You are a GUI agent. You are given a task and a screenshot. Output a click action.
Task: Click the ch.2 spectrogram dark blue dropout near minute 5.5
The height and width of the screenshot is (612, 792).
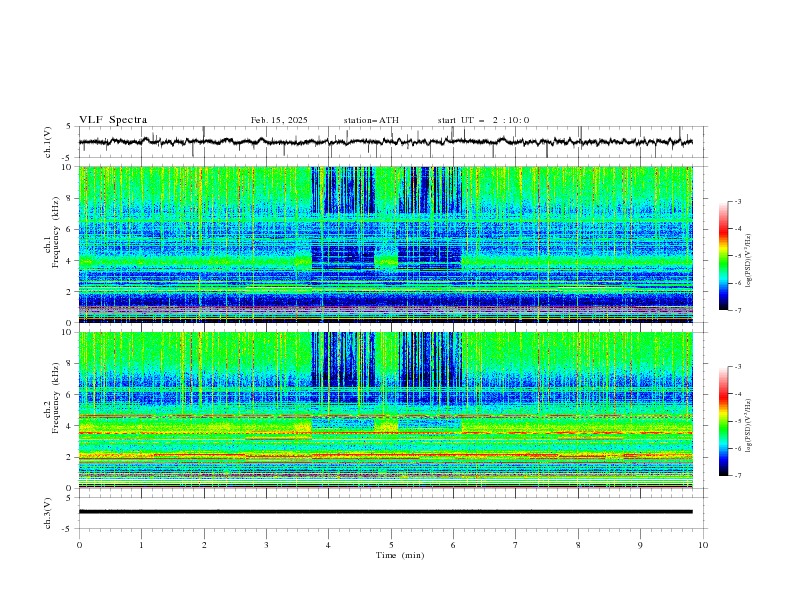click(x=430, y=360)
